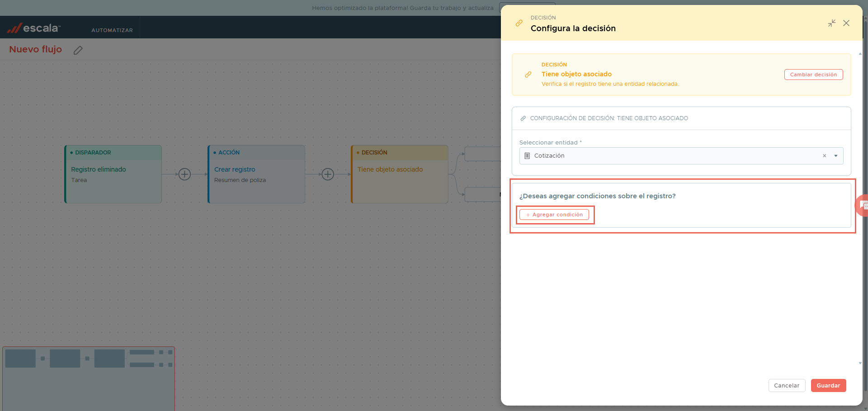Screen dimensions: 868x411
Task: Click the escala logo
Action: (34, 28)
